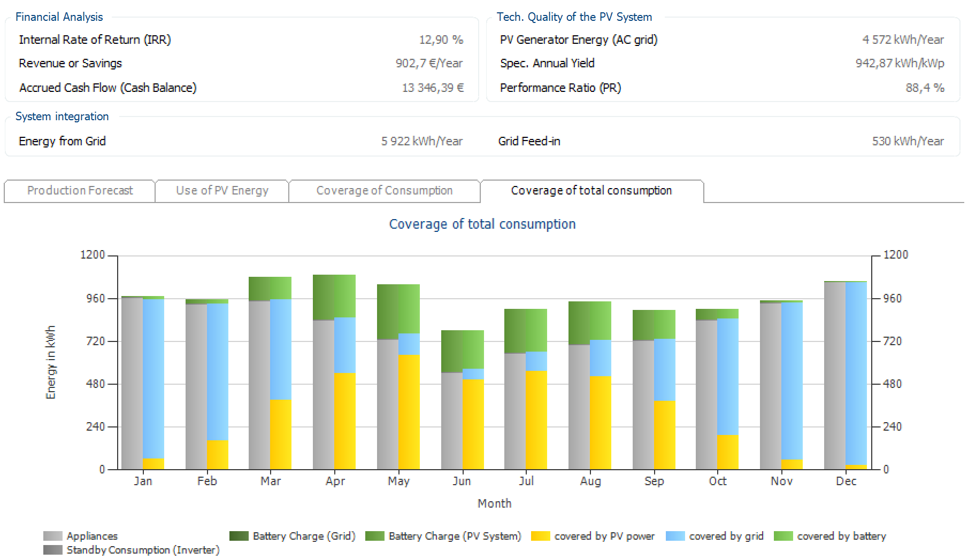Viewport: 968px width, 560px height.
Task: Click the gray Appliances bar for January
Action: point(132,385)
